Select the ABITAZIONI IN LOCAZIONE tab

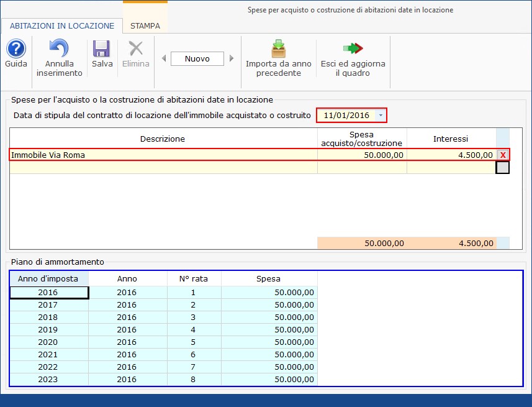(x=62, y=26)
